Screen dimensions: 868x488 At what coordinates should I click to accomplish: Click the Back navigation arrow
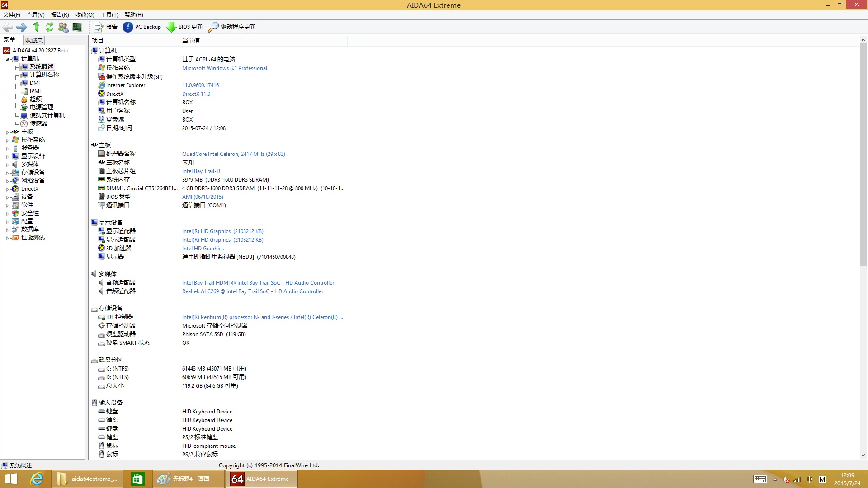point(8,27)
